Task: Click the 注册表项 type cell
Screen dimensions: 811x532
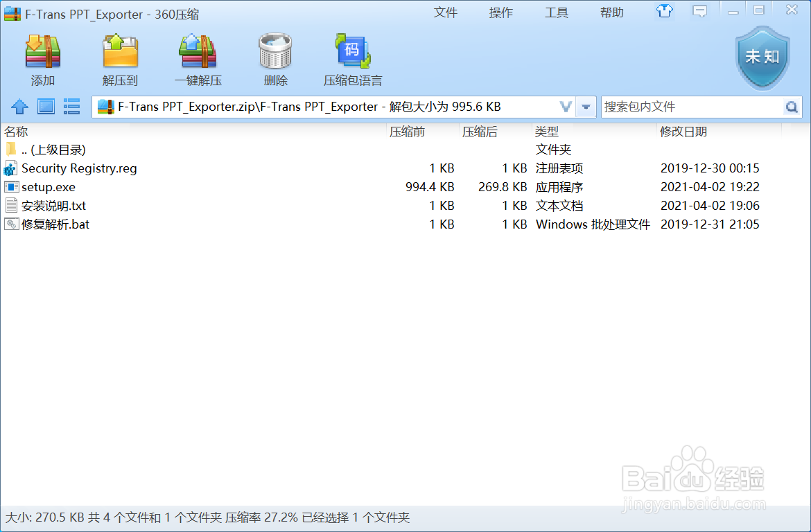Action: click(x=559, y=168)
